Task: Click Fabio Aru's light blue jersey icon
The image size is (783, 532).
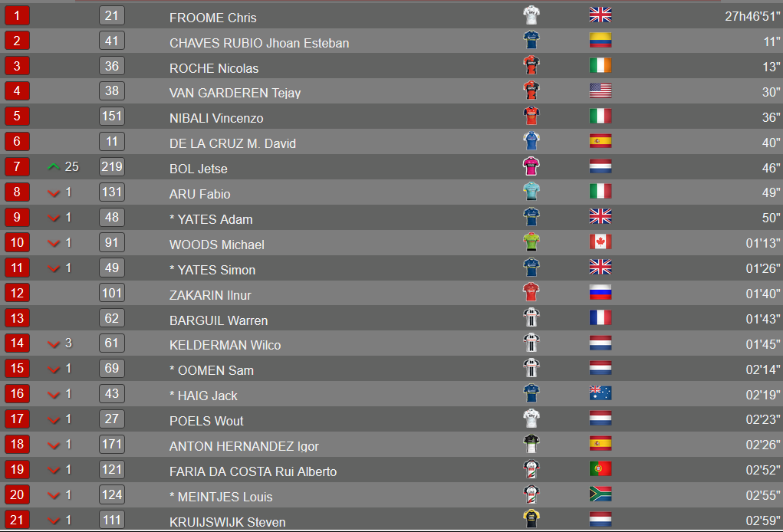Action: [x=531, y=192]
